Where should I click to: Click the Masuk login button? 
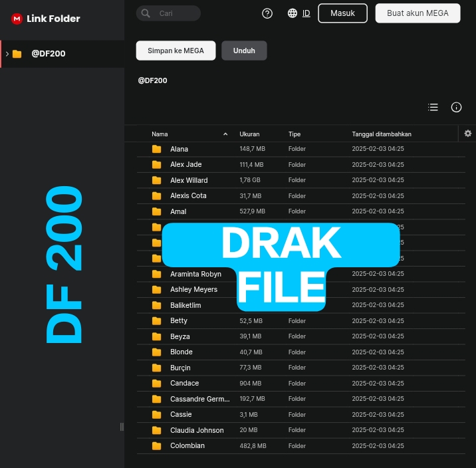342,13
